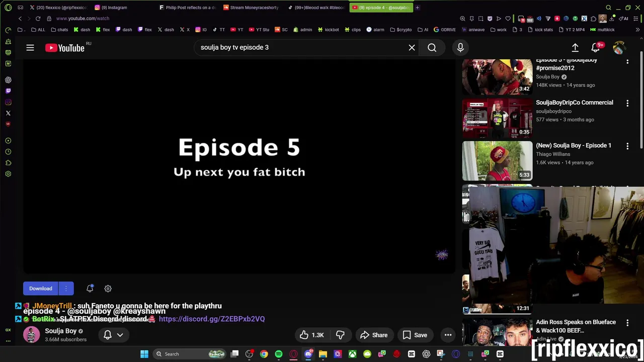Open the YT Stu bookmark
The height and width of the screenshot is (362, 644).
tap(259, 30)
